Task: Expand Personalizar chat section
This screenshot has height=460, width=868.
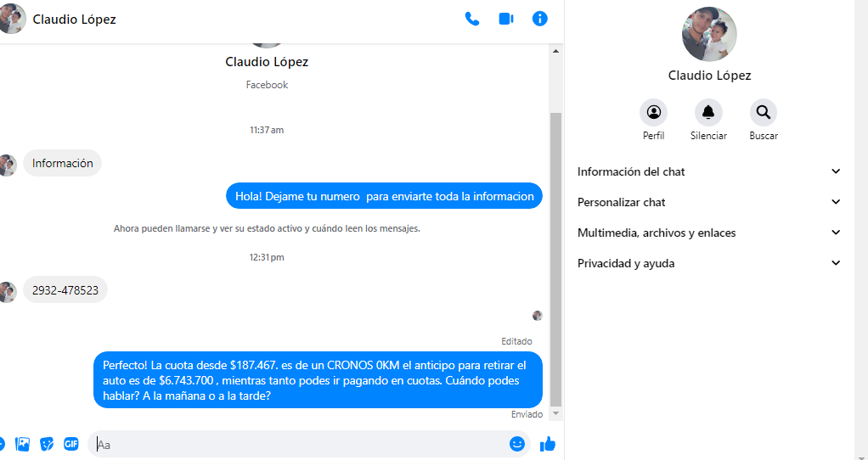Action: [708, 202]
